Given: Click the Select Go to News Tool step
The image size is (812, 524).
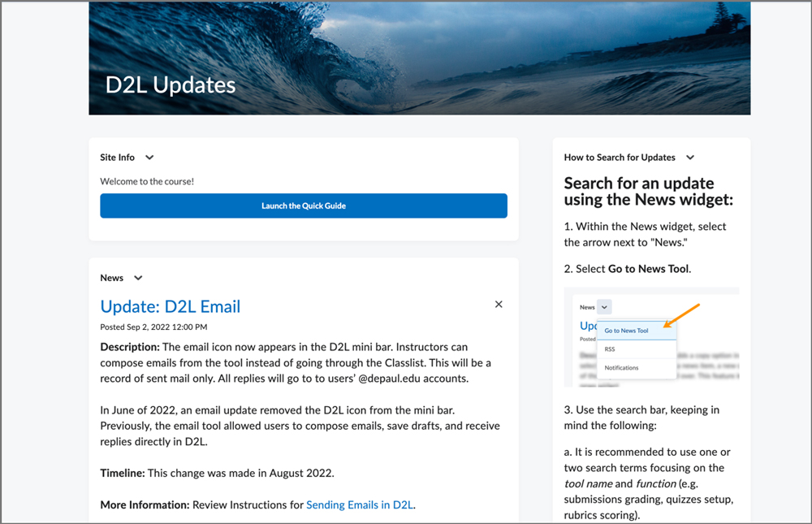Looking at the screenshot, I should click(x=628, y=269).
